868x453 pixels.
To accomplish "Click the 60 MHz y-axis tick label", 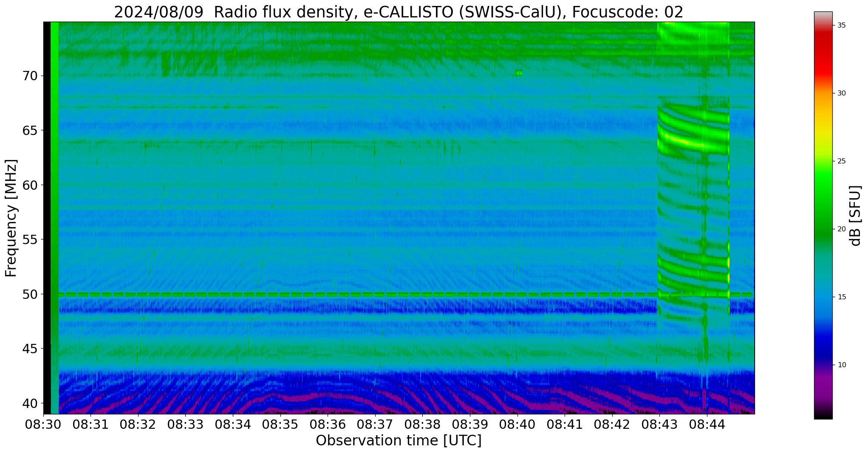I will tap(30, 185).
